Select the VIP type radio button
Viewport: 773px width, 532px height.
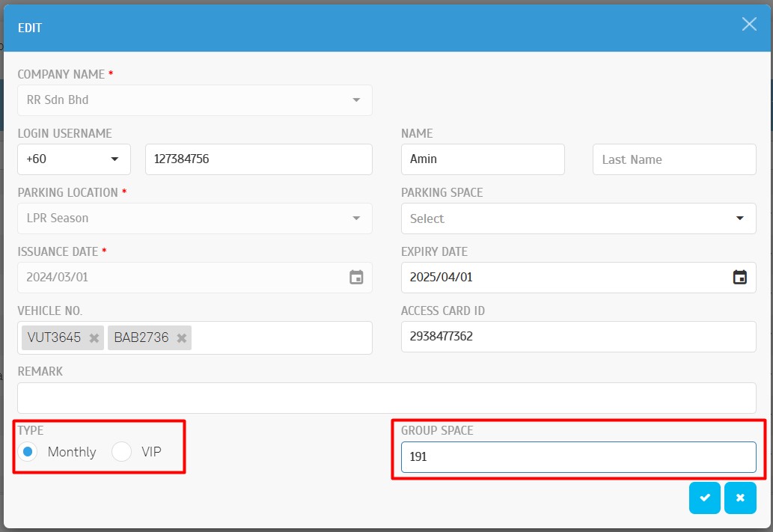121,452
